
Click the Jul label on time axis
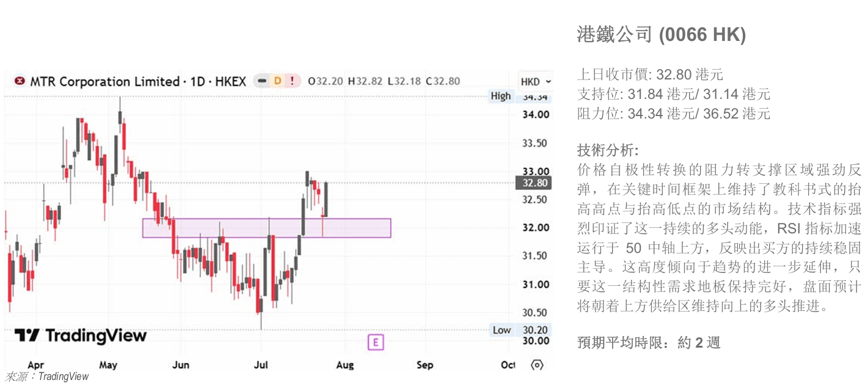pyautogui.click(x=261, y=365)
